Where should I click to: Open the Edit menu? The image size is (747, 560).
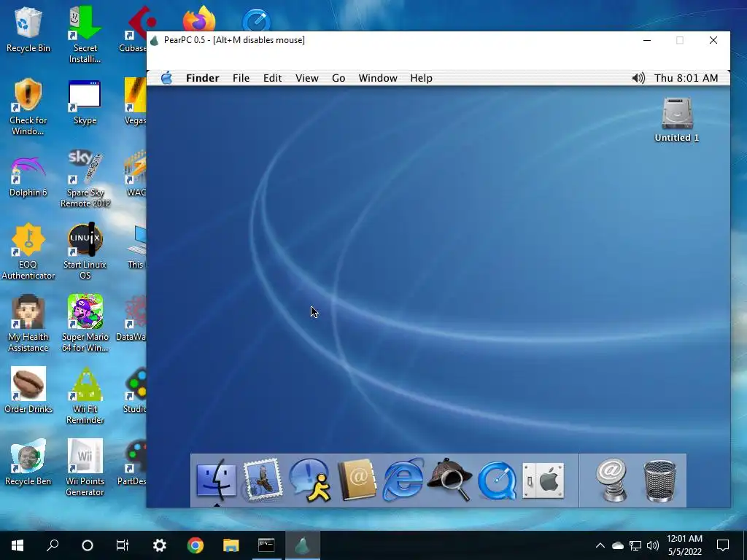tap(273, 78)
